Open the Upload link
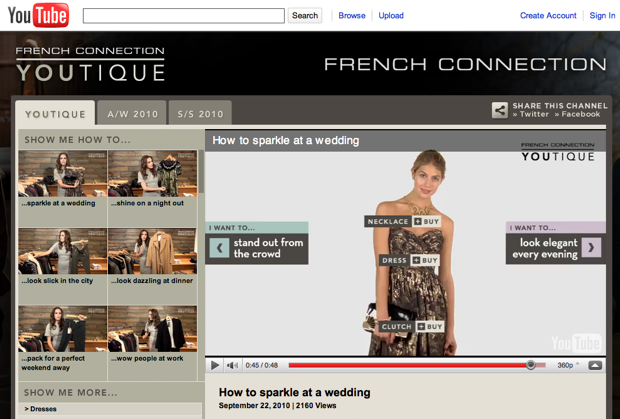Image resolution: width=620 pixels, height=419 pixels. coord(391,16)
